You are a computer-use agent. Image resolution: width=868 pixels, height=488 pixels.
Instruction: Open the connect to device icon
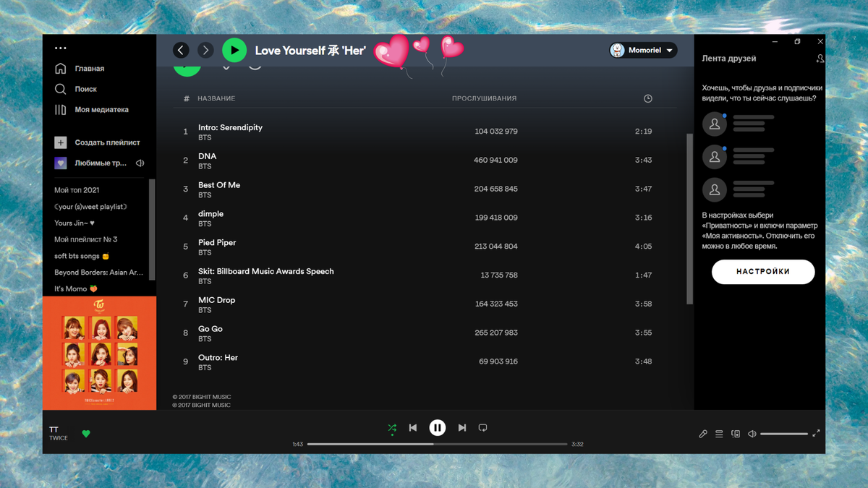tap(736, 434)
